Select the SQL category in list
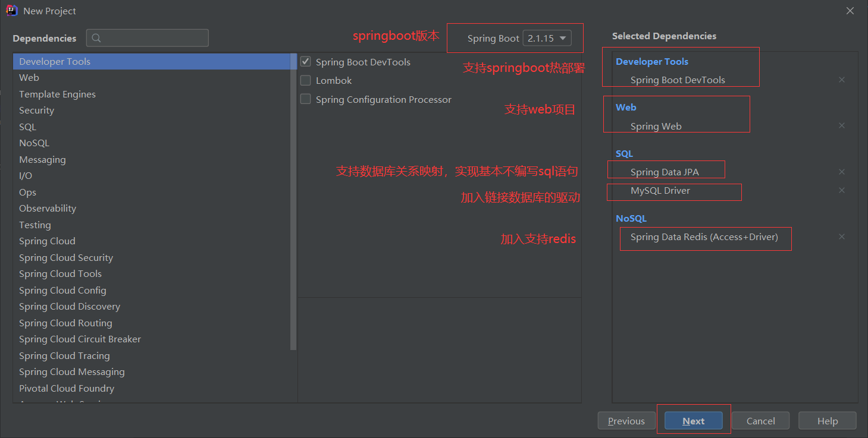This screenshot has height=438, width=868. tap(152, 127)
